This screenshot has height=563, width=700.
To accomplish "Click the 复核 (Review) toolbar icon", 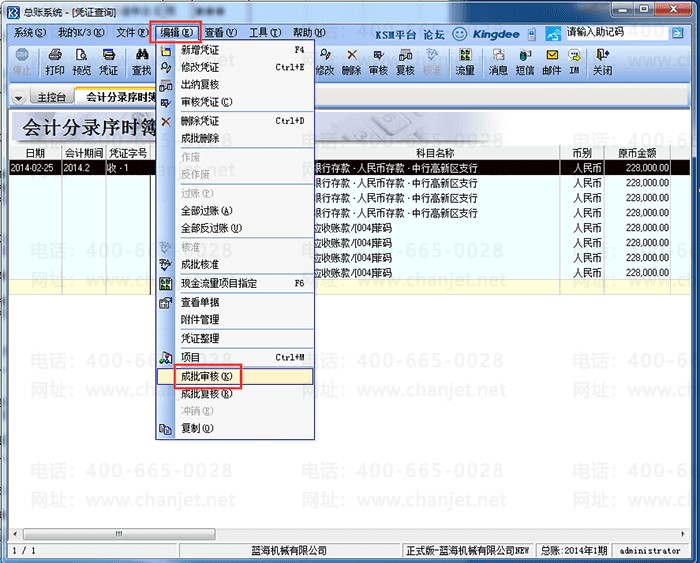I will (x=405, y=63).
